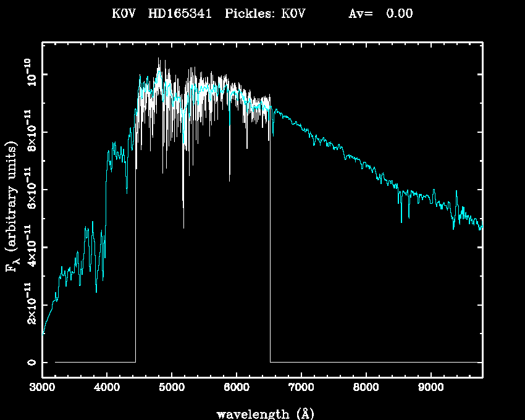This screenshot has height=420, width=525.
Task: Click the cyan absorption dip near 8500 Å
Action: click(401, 220)
